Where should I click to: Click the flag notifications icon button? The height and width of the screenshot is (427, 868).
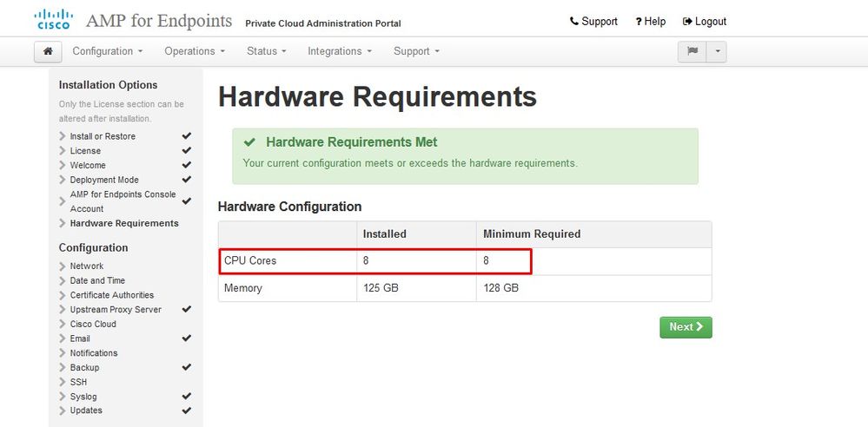[x=692, y=51]
